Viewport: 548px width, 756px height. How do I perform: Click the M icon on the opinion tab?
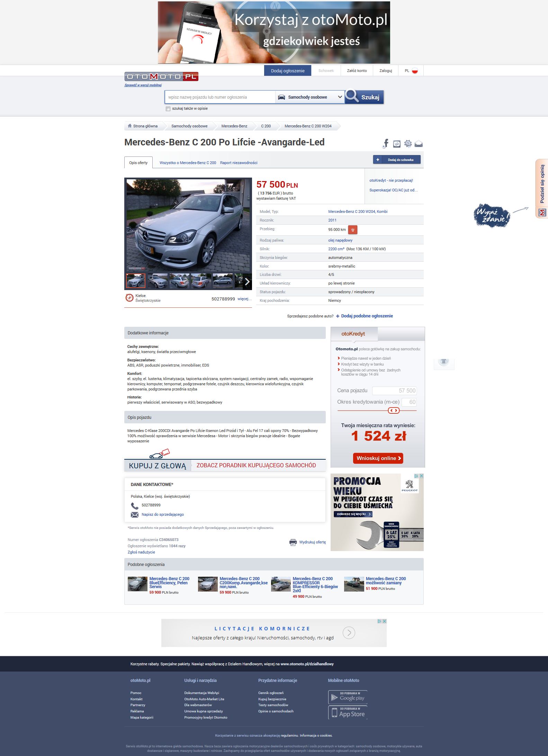coord(542,212)
